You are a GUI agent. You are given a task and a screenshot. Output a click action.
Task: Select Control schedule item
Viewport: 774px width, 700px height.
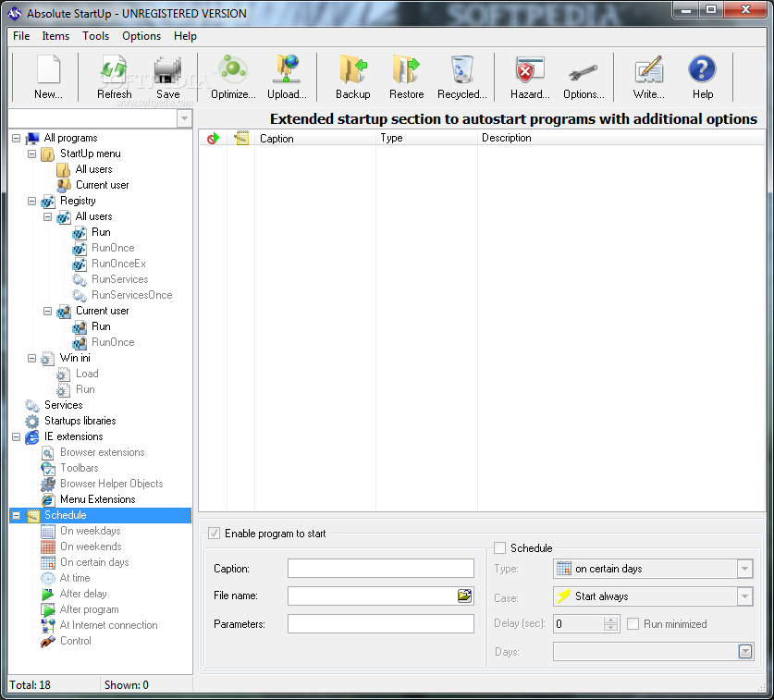(x=76, y=641)
